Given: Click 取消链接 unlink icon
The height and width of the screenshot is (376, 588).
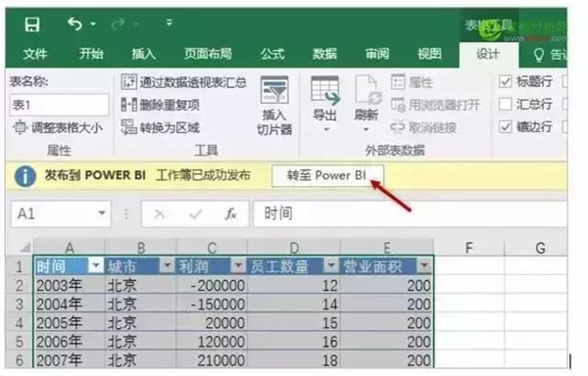Looking at the screenshot, I should [x=398, y=127].
